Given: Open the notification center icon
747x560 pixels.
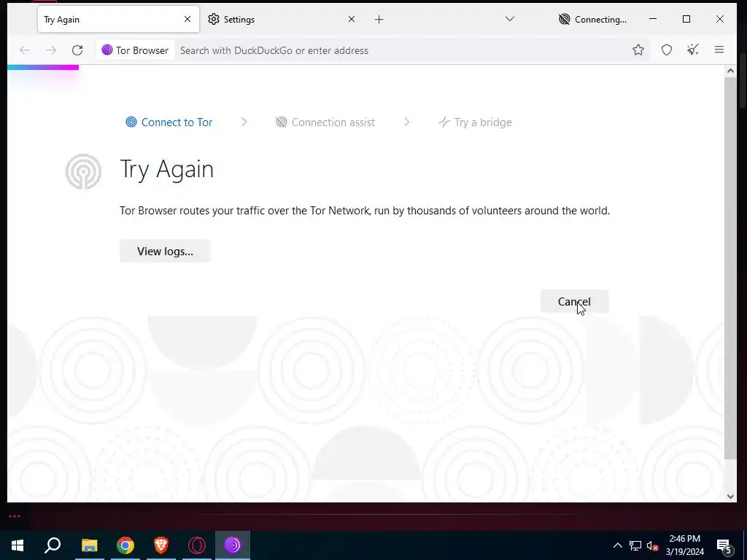Looking at the screenshot, I should tap(724, 545).
